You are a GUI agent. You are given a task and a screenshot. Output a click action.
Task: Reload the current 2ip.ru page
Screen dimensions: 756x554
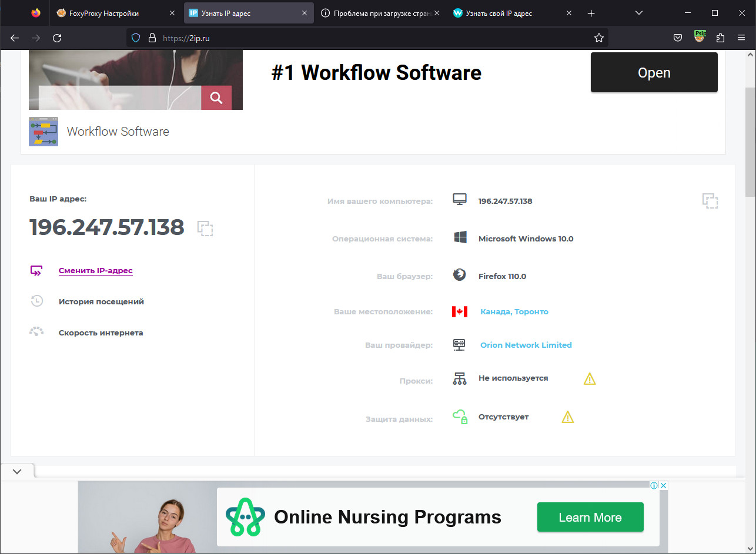click(x=57, y=38)
